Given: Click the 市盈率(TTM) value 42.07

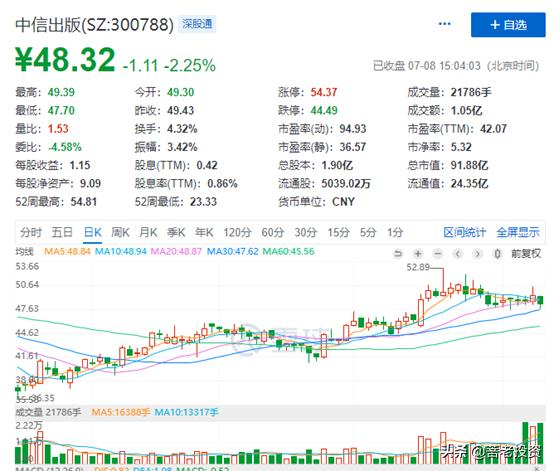Looking at the screenshot, I should (493, 129).
